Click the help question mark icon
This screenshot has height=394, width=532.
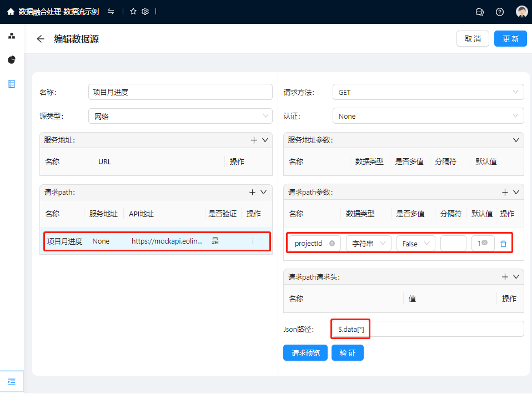point(500,12)
